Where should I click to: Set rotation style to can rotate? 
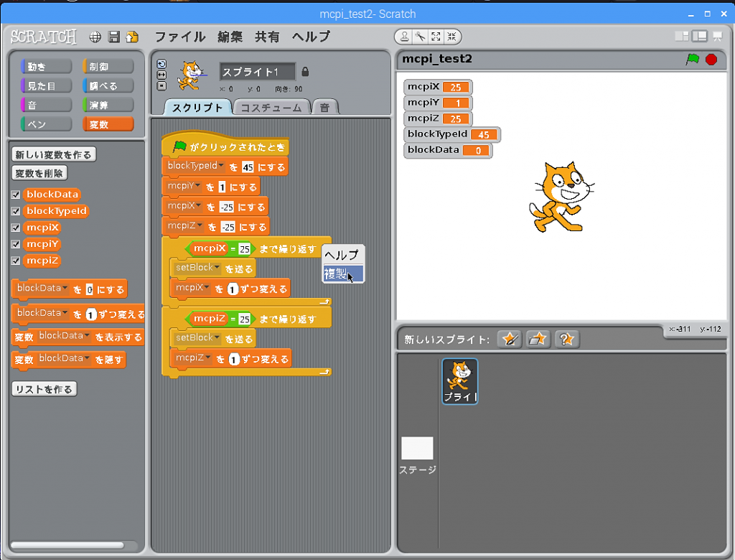(161, 64)
